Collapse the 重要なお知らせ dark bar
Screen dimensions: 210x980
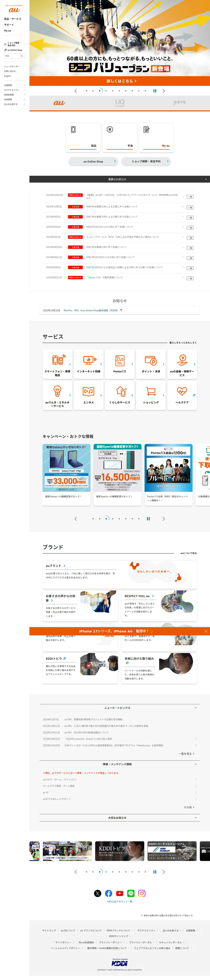[x=120, y=179]
